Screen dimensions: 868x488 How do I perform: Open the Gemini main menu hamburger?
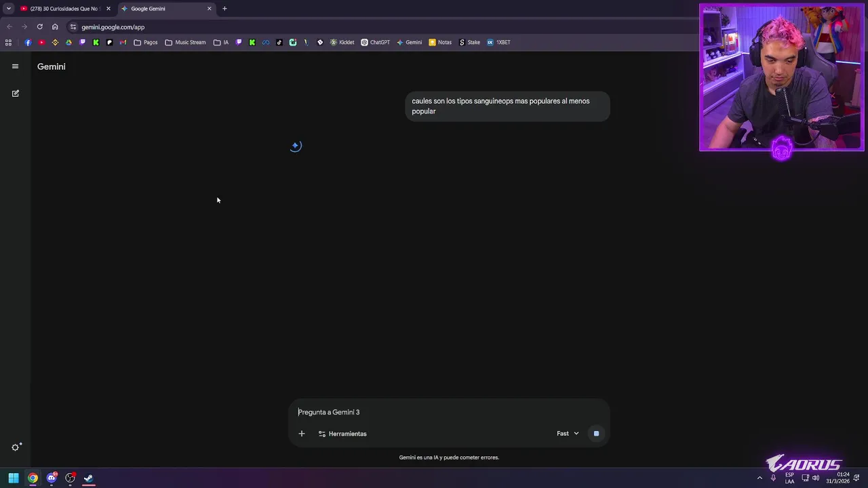pyautogui.click(x=15, y=66)
